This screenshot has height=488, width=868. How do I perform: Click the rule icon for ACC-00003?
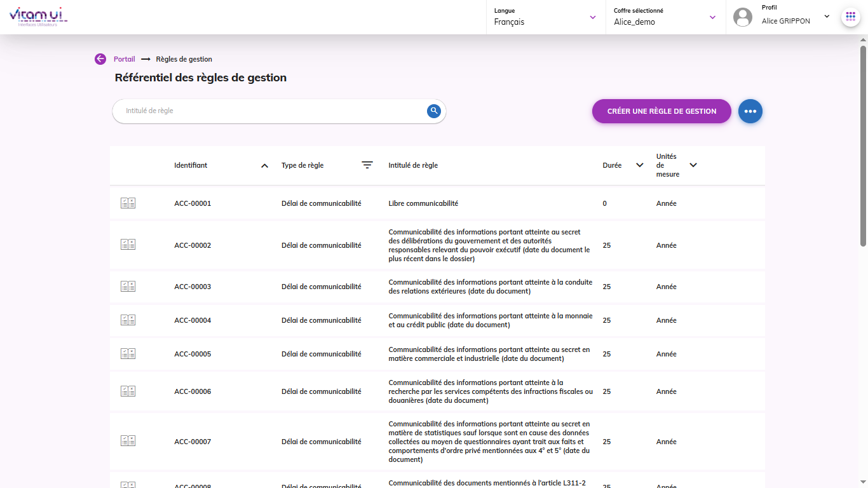tap(128, 287)
